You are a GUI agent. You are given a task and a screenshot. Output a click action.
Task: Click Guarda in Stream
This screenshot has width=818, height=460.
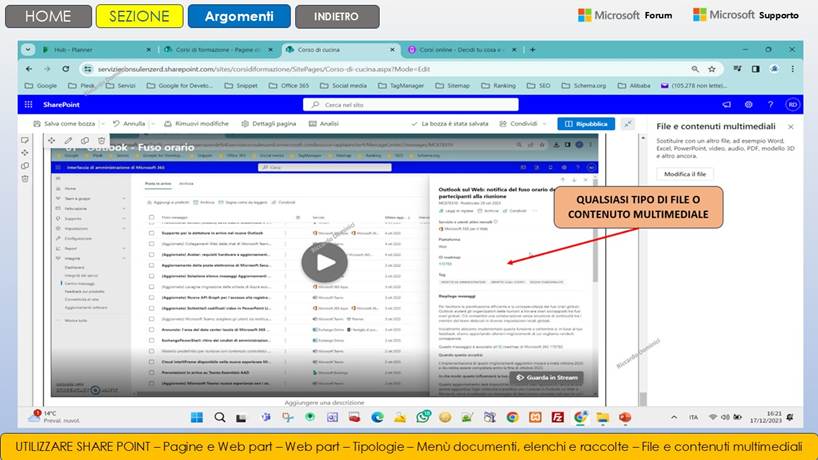(547, 377)
